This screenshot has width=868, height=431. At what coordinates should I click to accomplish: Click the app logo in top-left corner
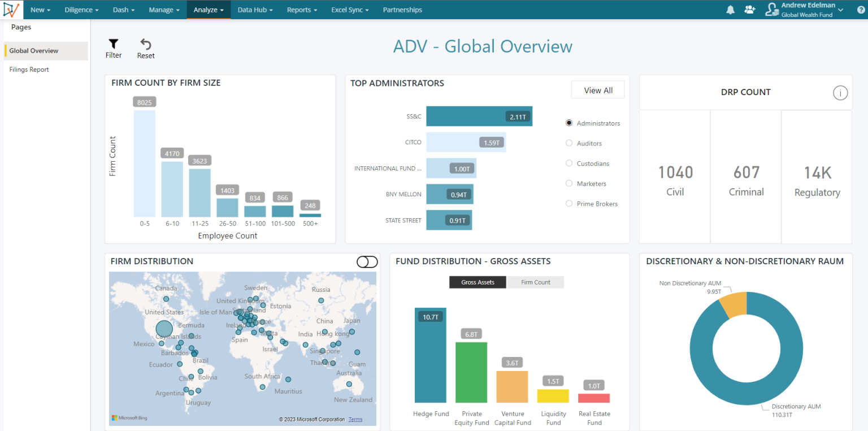[x=11, y=10]
